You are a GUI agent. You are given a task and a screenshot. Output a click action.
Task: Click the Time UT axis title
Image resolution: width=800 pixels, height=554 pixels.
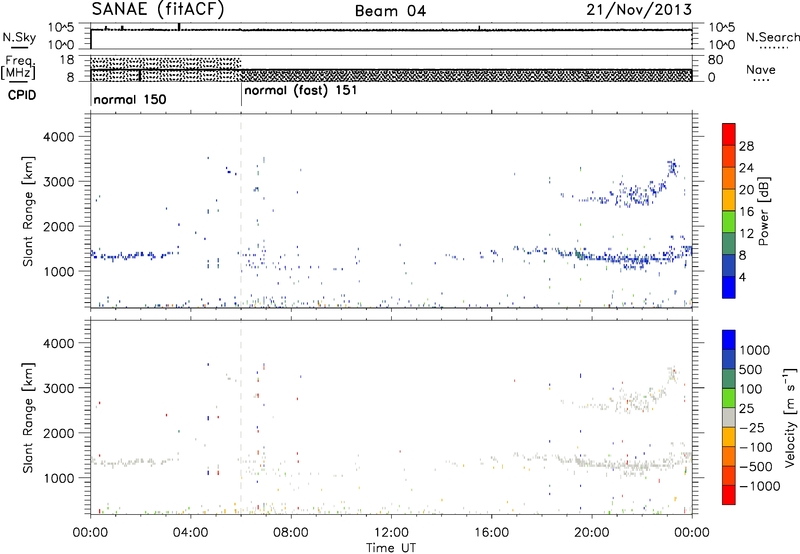tap(391, 548)
